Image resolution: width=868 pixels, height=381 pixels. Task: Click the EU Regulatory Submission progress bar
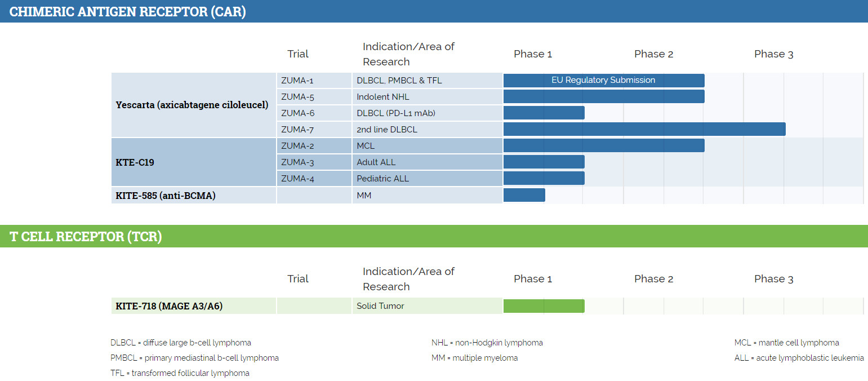604,81
